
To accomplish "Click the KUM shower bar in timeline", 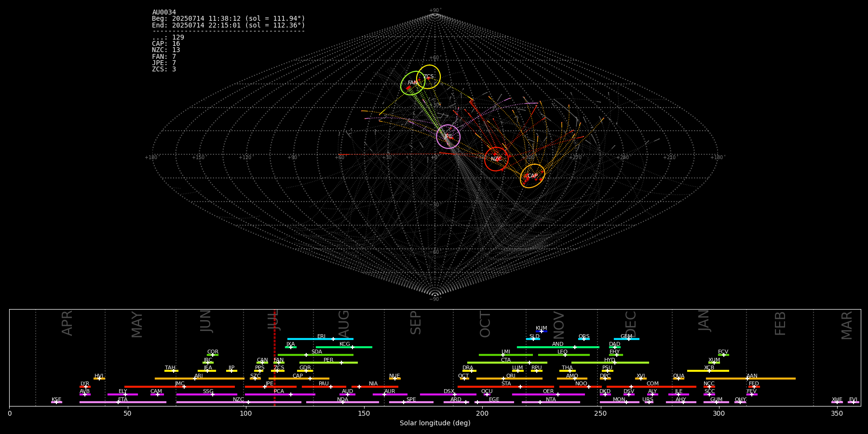I will click(542, 331).
